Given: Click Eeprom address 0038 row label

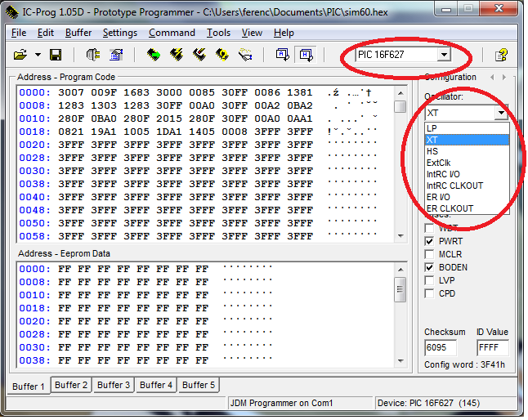Looking at the screenshot, I should point(34,361).
